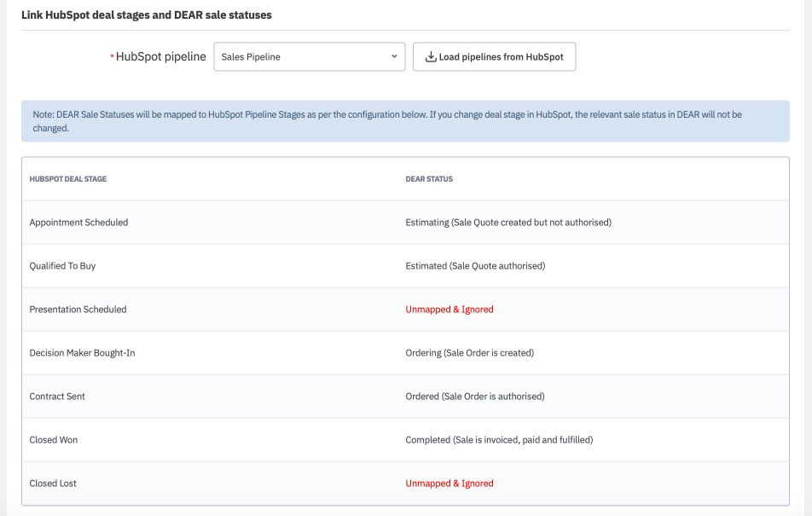Select the Contract Sent stage cell
Image resolution: width=812 pixels, height=516 pixels.
(57, 397)
